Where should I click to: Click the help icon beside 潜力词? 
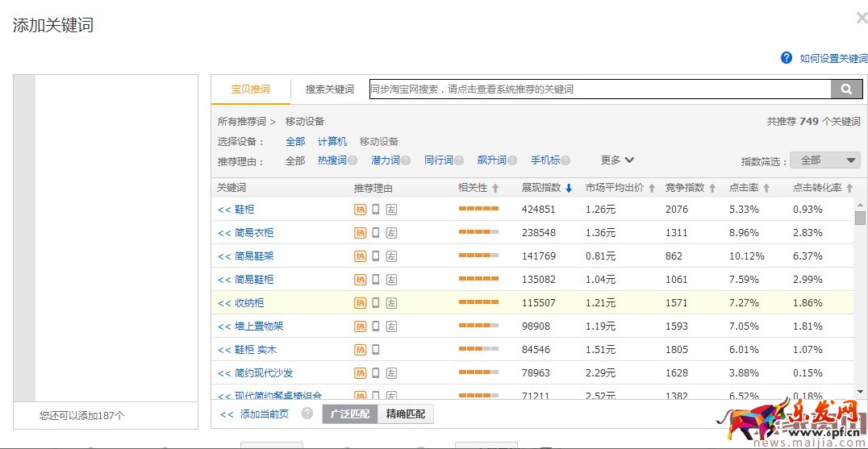point(406,160)
